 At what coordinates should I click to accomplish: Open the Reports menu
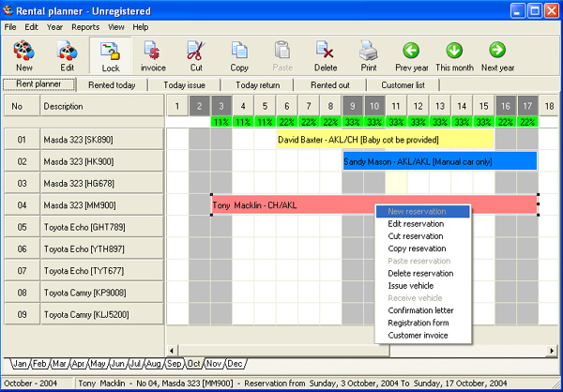coord(85,27)
